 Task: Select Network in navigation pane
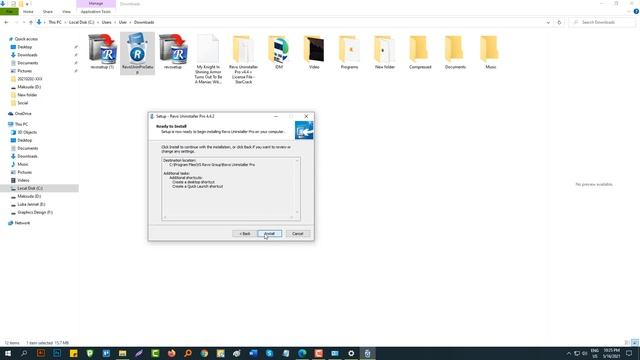click(22, 223)
